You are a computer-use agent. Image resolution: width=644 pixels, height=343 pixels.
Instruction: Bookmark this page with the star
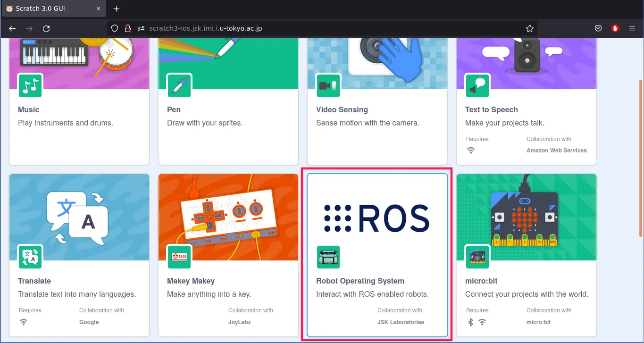tap(529, 28)
